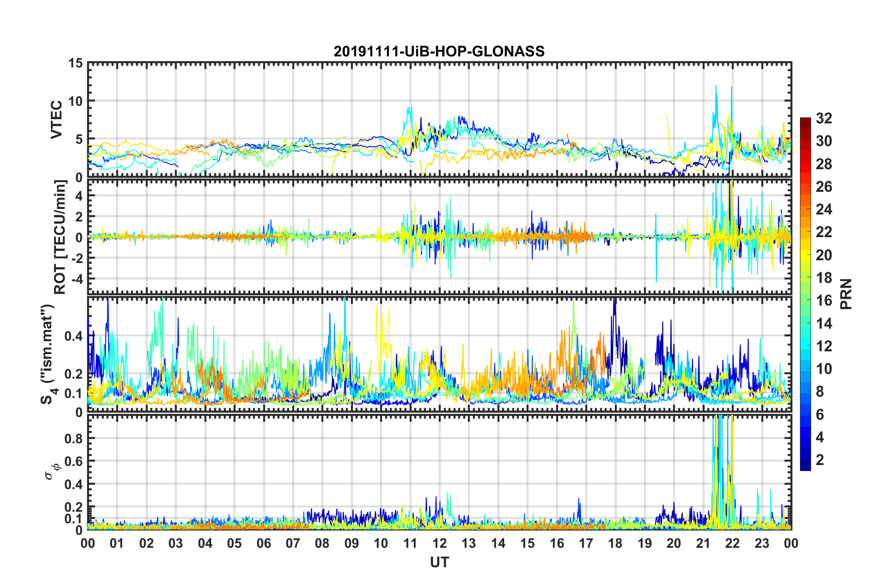
Task: Click x-axis tick label 18
Action: point(615,543)
